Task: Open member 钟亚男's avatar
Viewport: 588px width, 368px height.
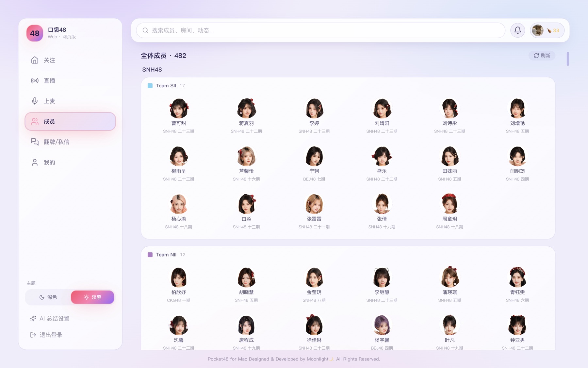Action: tap(517, 325)
